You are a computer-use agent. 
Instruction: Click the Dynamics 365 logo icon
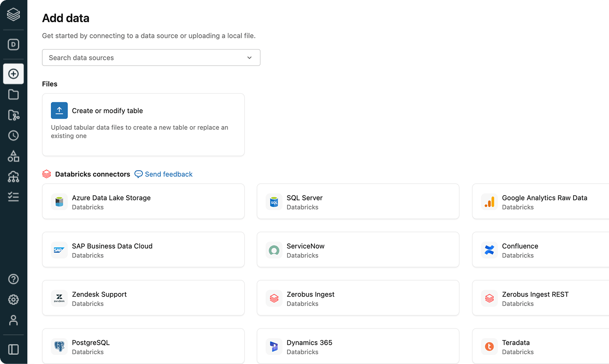[274, 346]
